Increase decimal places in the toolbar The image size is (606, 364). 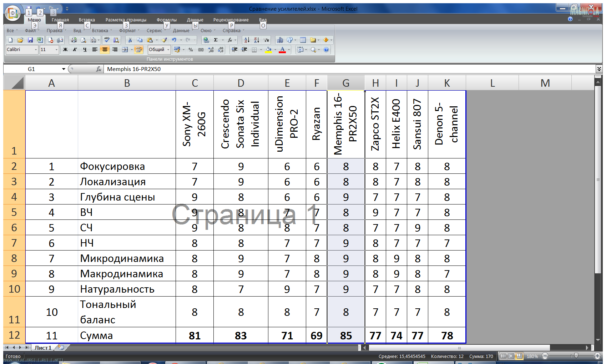[x=211, y=50]
